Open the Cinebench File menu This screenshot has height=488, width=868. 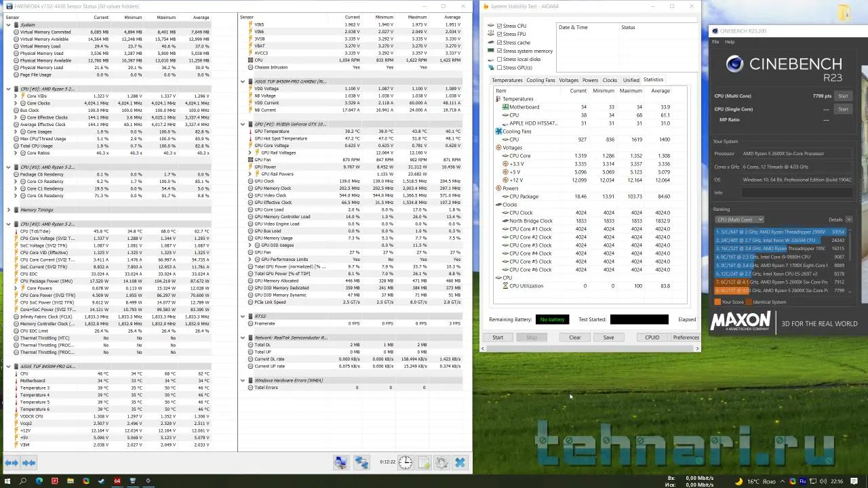pyautogui.click(x=715, y=42)
